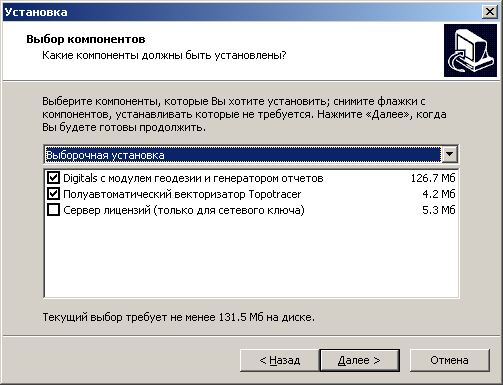Viewport: 503px width, 385px height.
Task: Click the Установка title bar
Action: tap(242, 12)
